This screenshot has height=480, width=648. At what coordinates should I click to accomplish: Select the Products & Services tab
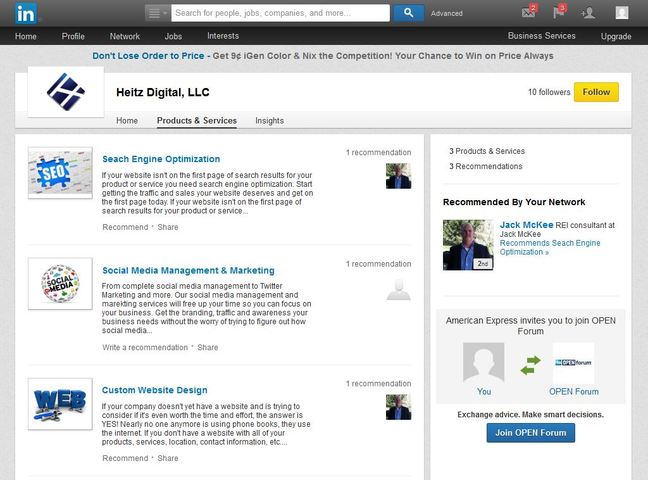point(197,121)
